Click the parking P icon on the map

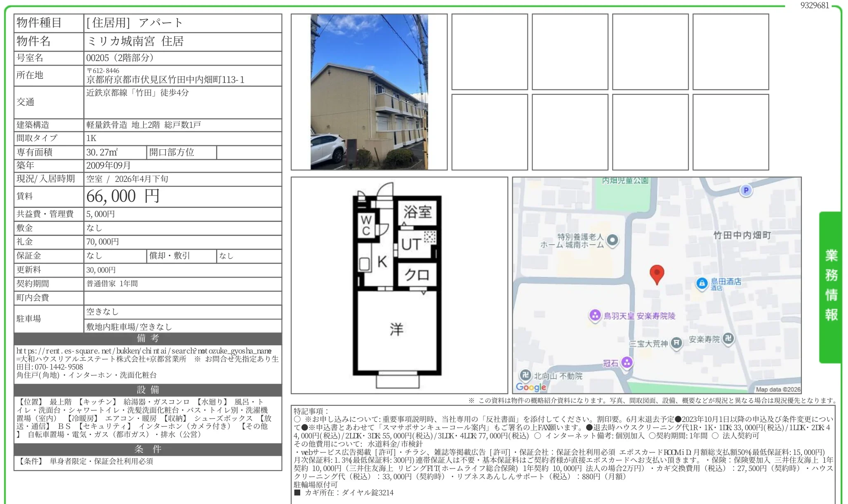746,191
